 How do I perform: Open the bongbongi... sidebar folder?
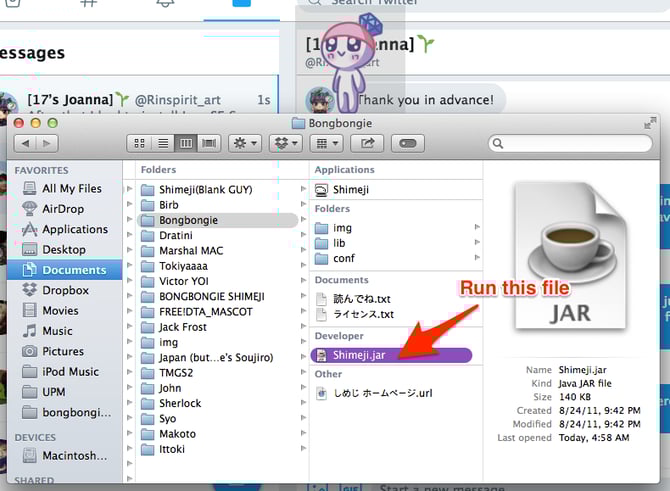click(66, 412)
